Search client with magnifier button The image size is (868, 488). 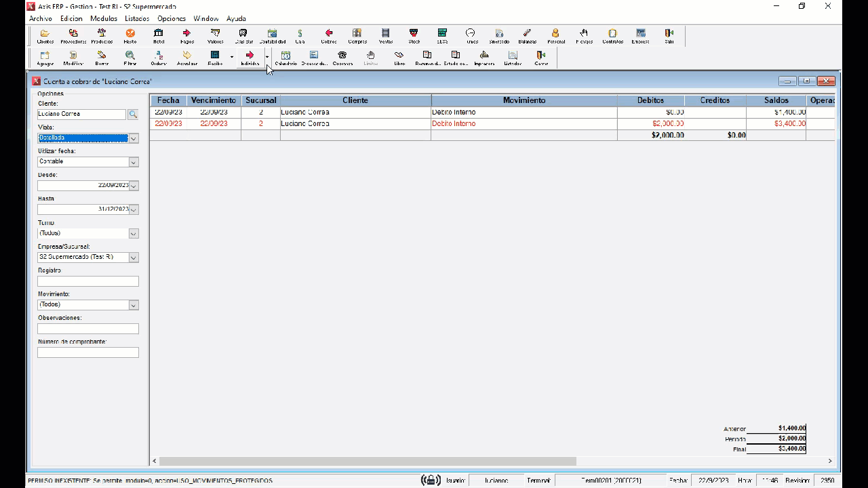click(x=133, y=115)
